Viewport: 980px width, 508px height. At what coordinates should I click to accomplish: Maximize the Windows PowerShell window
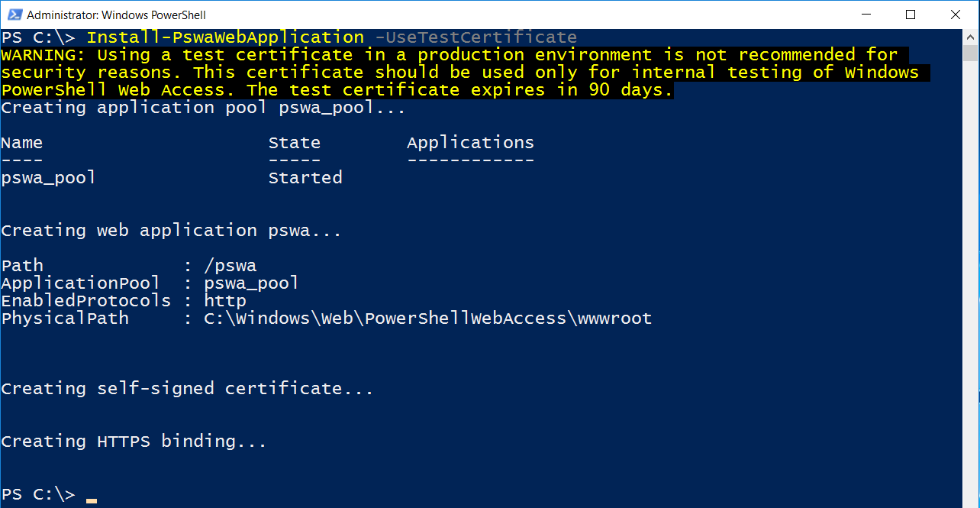[910, 15]
